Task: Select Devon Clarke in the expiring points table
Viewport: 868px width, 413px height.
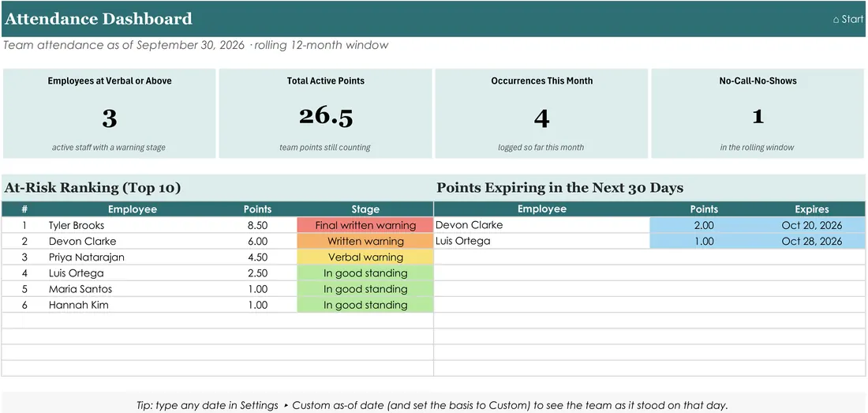Action: (x=469, y=225)
